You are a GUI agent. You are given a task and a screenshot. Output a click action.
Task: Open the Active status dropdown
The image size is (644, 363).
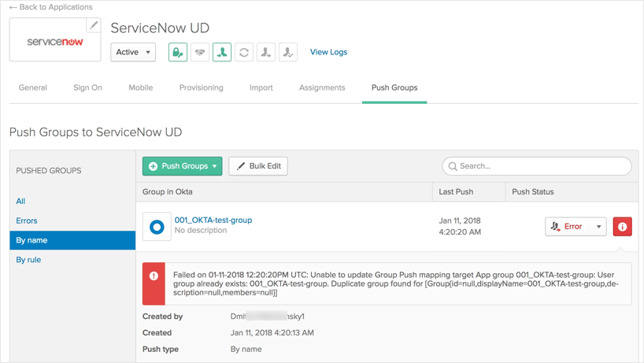click(133, 52)
